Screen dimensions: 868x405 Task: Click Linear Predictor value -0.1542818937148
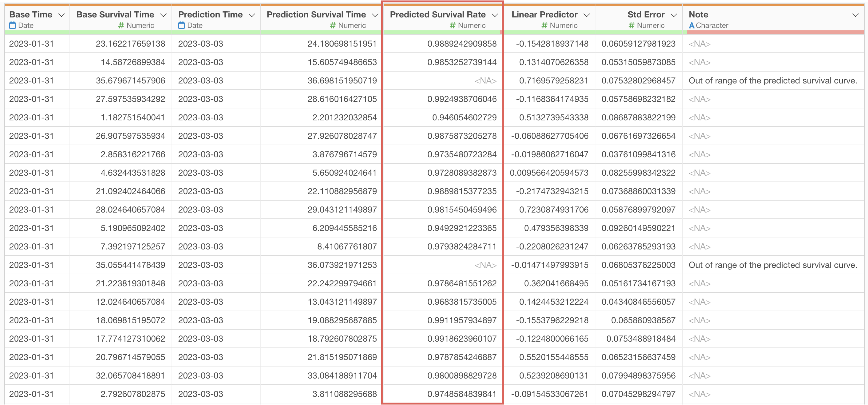coord(552,44)
